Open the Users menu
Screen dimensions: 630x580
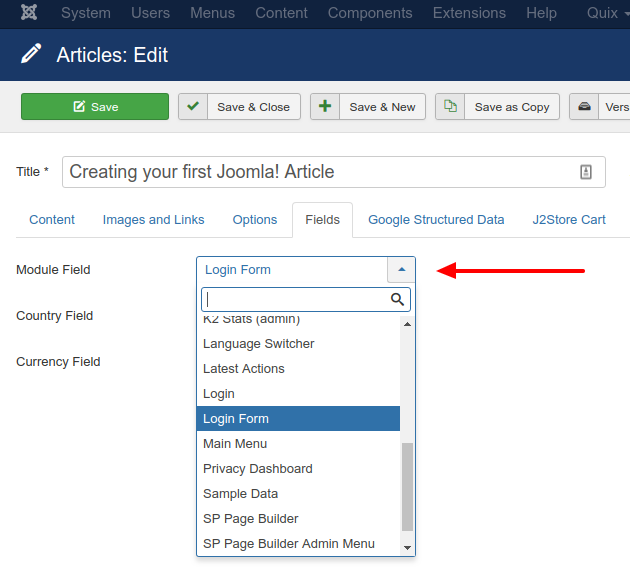pos(150,13)
